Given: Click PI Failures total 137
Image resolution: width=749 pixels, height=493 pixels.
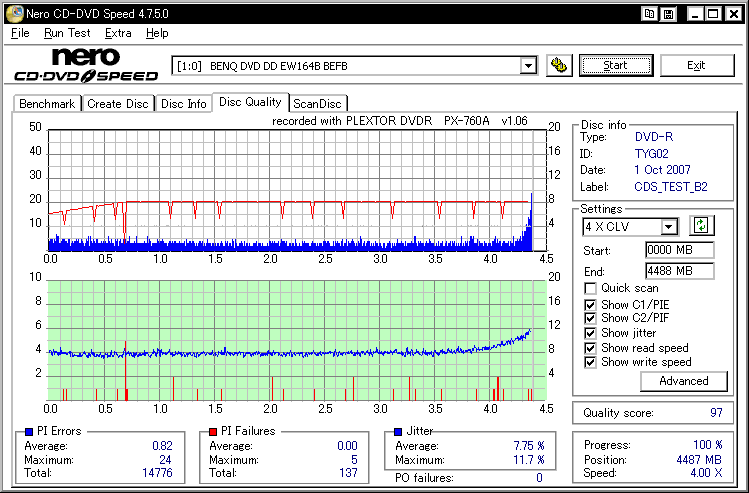Looking at the screenshot, I should [348, 473].
